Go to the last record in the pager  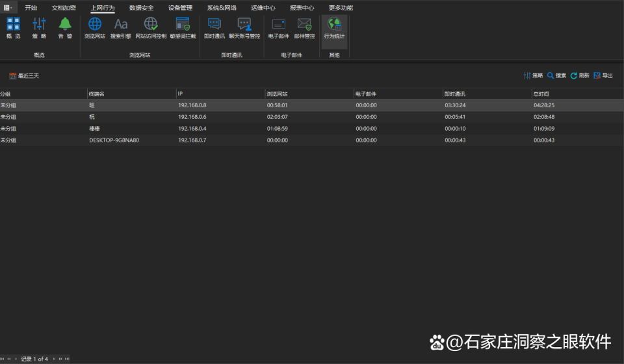(67, 359)
